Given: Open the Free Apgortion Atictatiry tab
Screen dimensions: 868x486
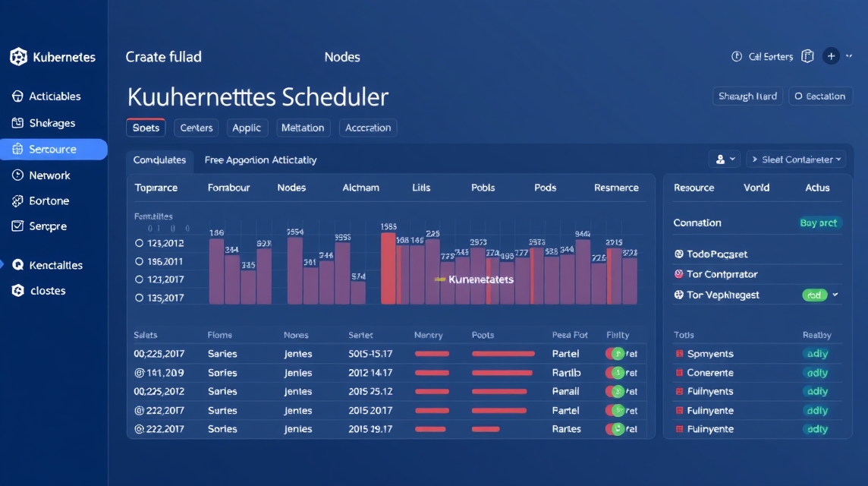Looking at the screenshot, I should [x=260, y=160].
